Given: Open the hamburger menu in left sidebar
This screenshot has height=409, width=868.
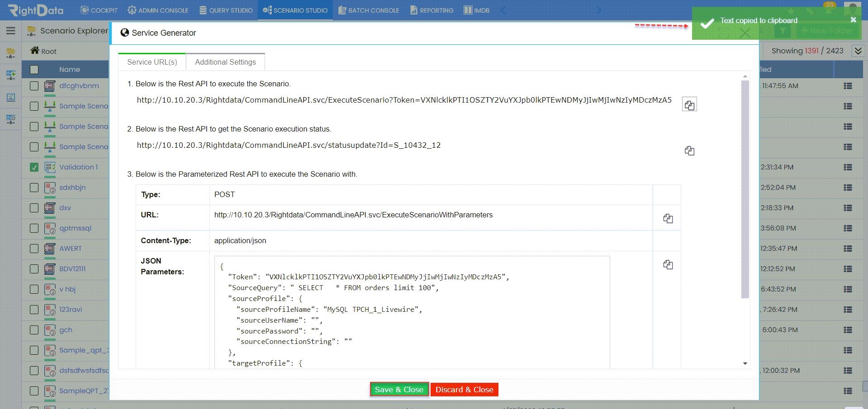Looking at the screenshot, I should pyautogui.click(x=11, y=31).
